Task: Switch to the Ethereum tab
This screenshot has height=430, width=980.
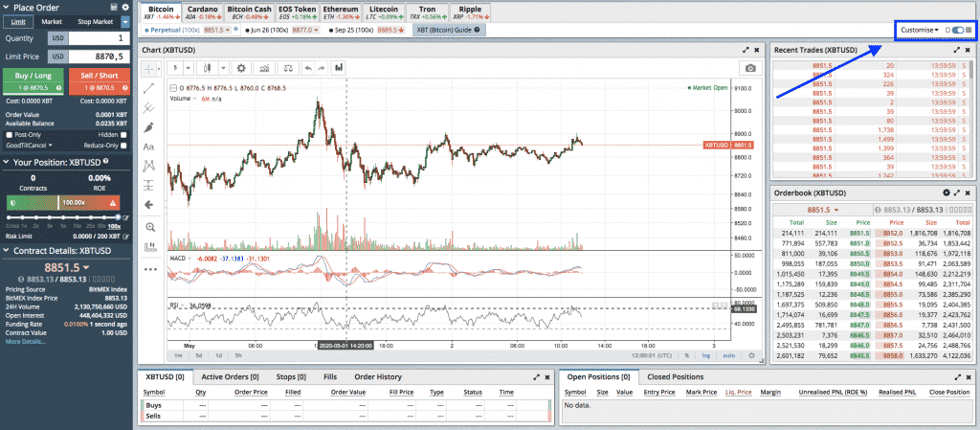Action: coord(341,12)
